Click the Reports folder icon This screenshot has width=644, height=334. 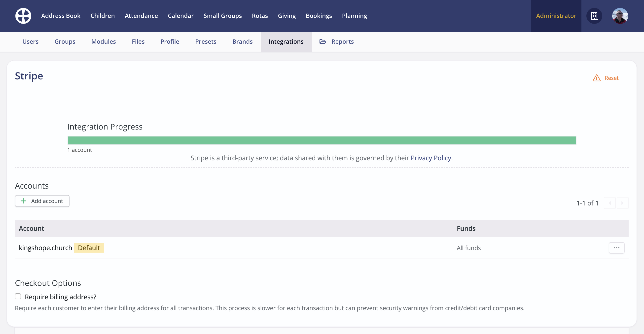(x=322, y=41)
